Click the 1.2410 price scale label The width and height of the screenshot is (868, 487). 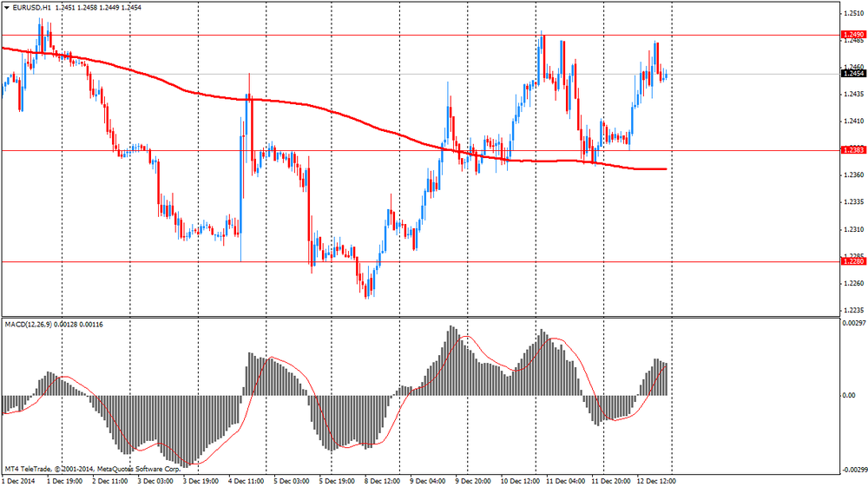(853, 122)
